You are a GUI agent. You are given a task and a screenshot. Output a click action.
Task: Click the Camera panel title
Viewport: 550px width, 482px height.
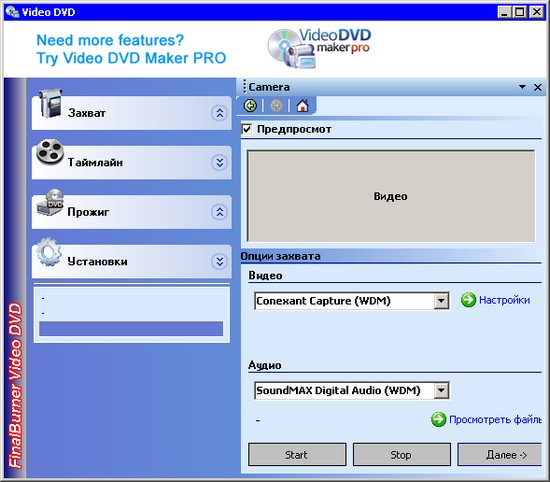[x=269, y=87]
